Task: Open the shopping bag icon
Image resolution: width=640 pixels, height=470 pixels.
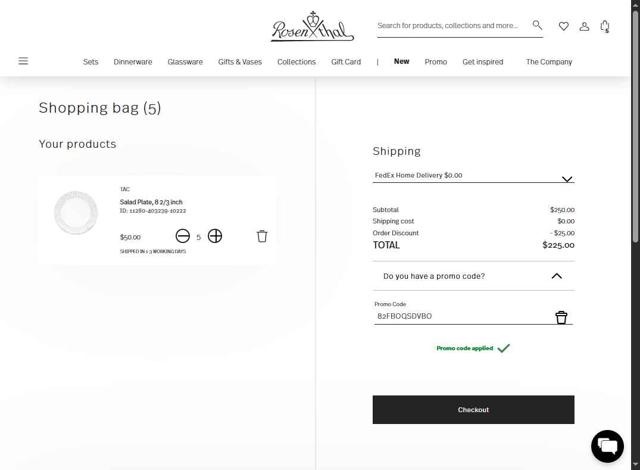Action: 605,26
